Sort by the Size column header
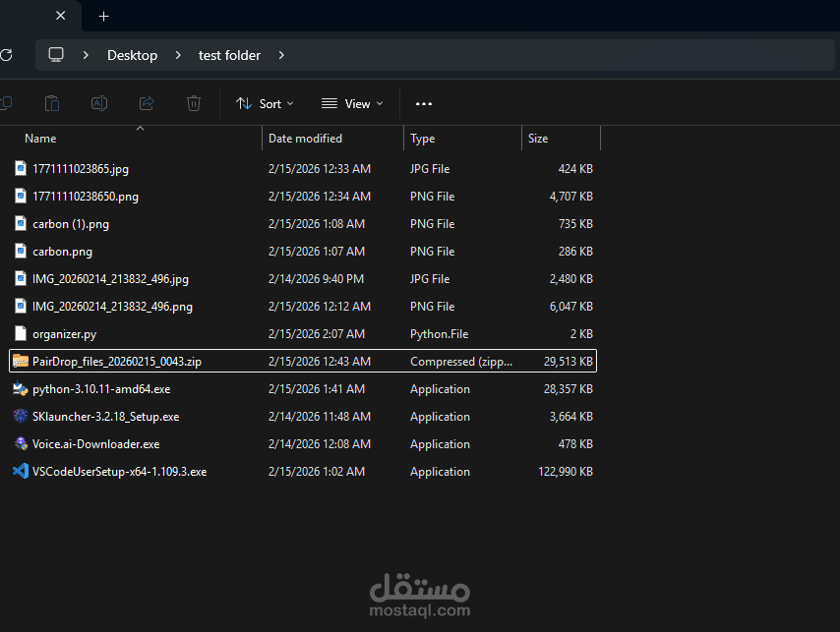This screenshot has height=632, width=840. click(538, 138)
